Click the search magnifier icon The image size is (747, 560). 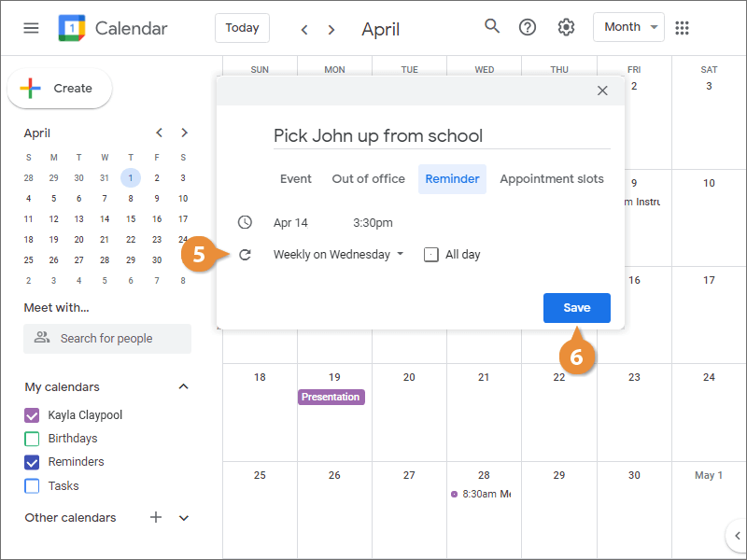click(492, 26)
